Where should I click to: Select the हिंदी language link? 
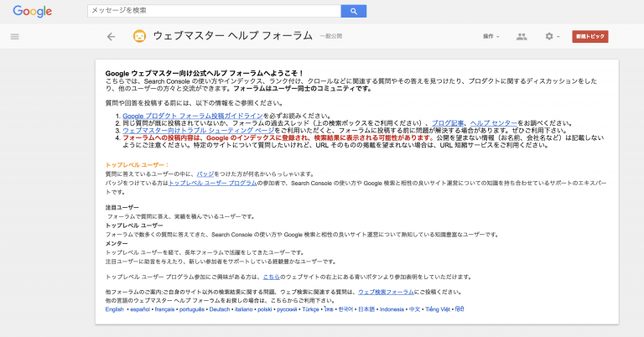click(460, 309)
